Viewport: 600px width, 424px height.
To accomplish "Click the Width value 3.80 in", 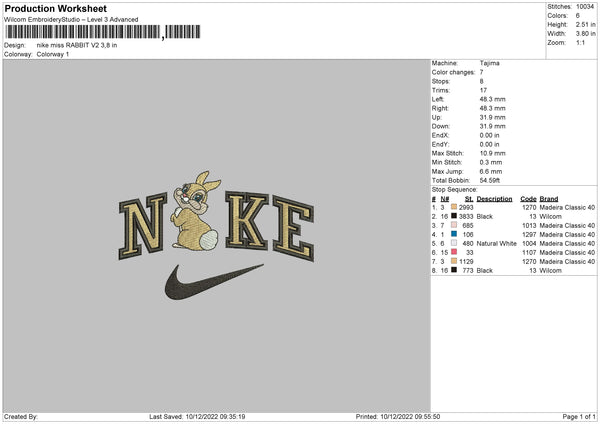I will tap(585, 34).
